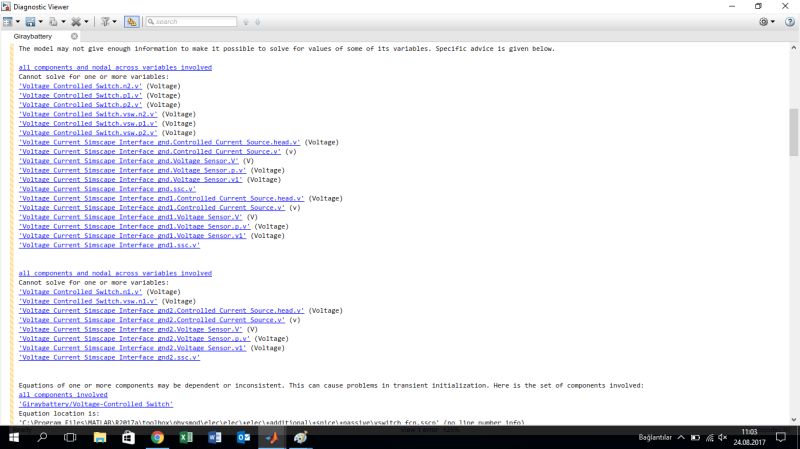Click the scrollbar down arrow
800x449 pixels.
[x=793, y=420]
